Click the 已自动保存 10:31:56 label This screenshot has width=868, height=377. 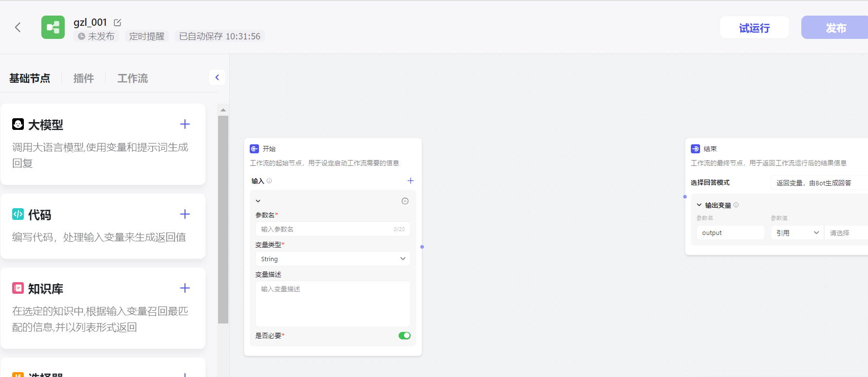coord(220,36)
